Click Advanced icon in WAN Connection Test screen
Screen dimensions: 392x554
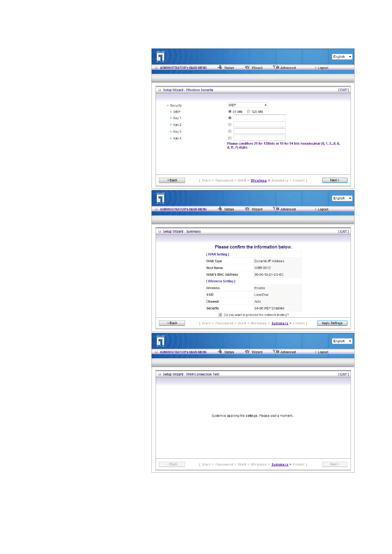(276, 351)
